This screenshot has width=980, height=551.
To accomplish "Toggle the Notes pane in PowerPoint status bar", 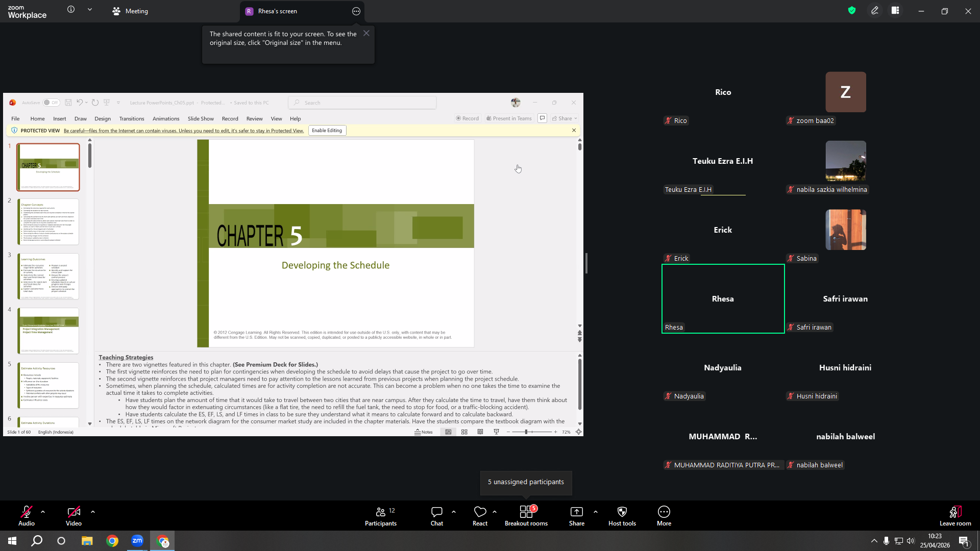I will pyautogui.click(x=424, y=432).
